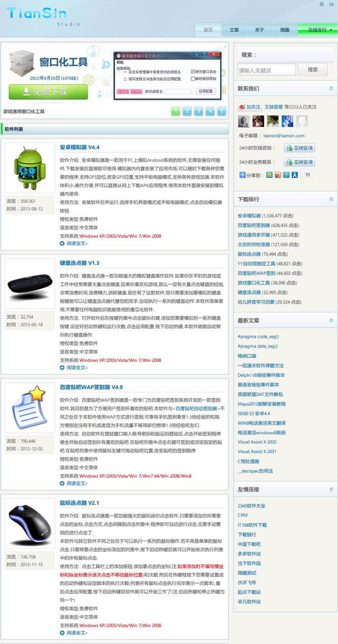The height and width of the screenshot is (644, 338).
Task: Click the mail envelope icon at top right
Action: click(x=331, y=4)
